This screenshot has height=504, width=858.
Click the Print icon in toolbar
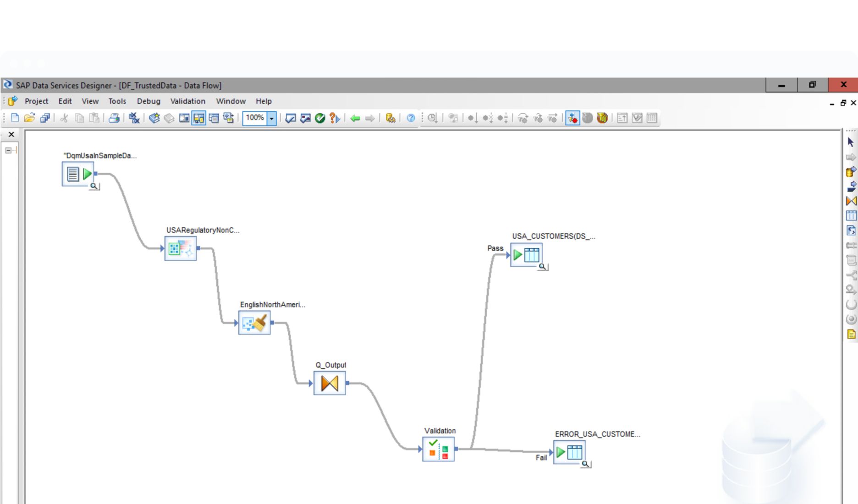114,118
